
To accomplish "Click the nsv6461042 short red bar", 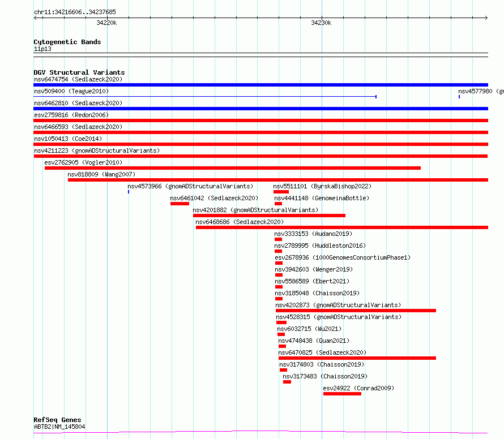I will 180,204.
